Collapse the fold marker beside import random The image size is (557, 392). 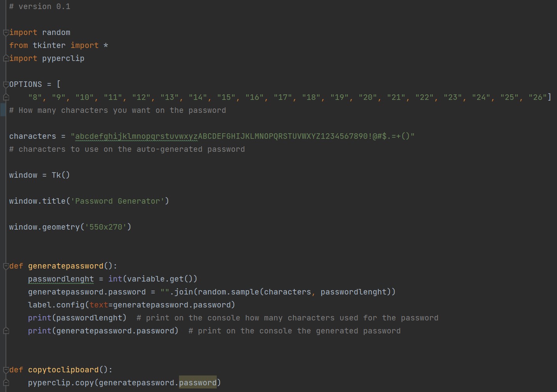click(x=6, y=33)
